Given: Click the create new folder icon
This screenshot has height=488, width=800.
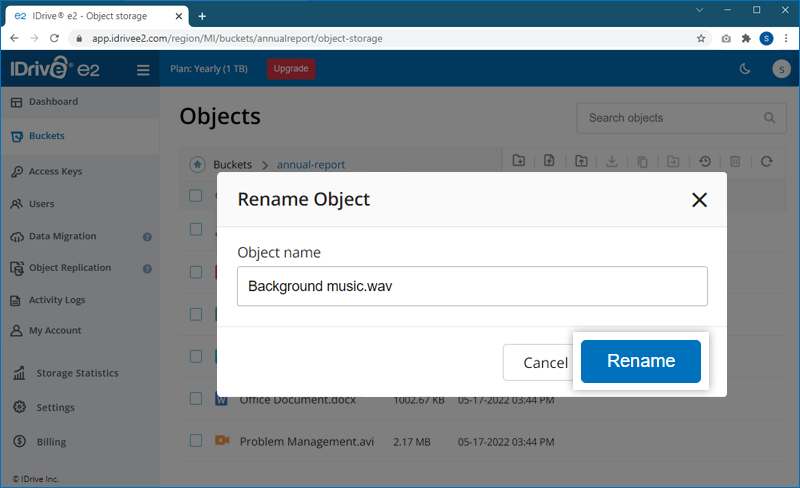Looking at the screenshot, I should click(x=518, y=161).
